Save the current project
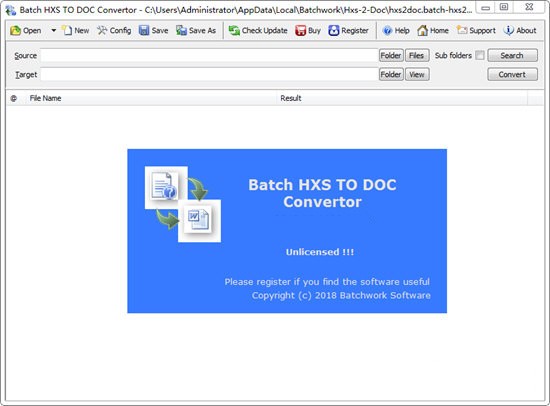Image resolution: width=550 pixels, height=406 pixels. [x=154, y=31]
